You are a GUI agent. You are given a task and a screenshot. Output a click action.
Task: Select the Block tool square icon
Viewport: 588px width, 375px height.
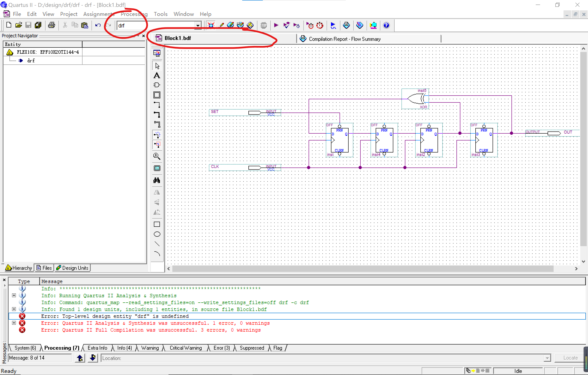(157, 95)
